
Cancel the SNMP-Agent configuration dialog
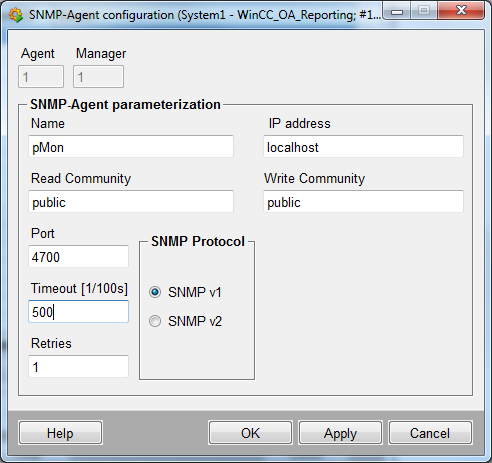[x=430, y=433]
